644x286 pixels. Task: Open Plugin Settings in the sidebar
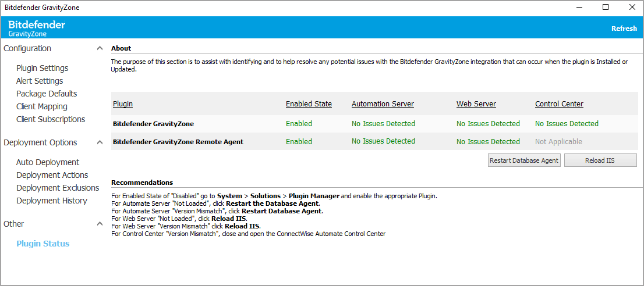[42, 68]
